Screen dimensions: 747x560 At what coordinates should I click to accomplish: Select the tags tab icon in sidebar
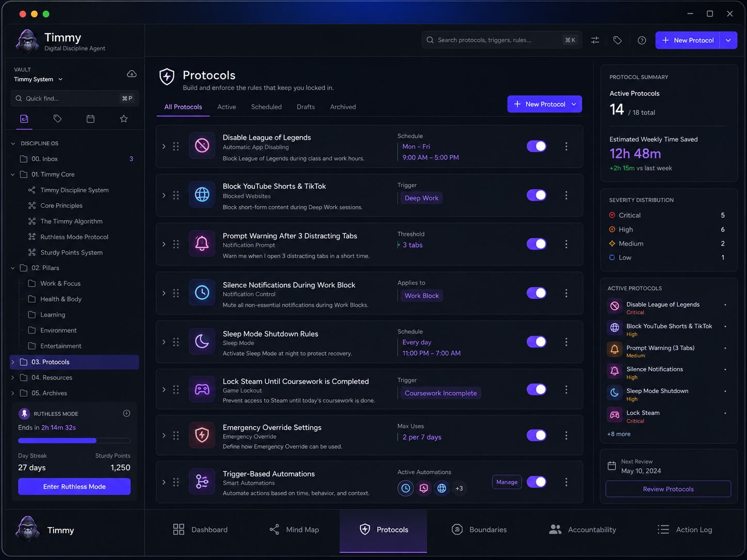tap(57, 119)
